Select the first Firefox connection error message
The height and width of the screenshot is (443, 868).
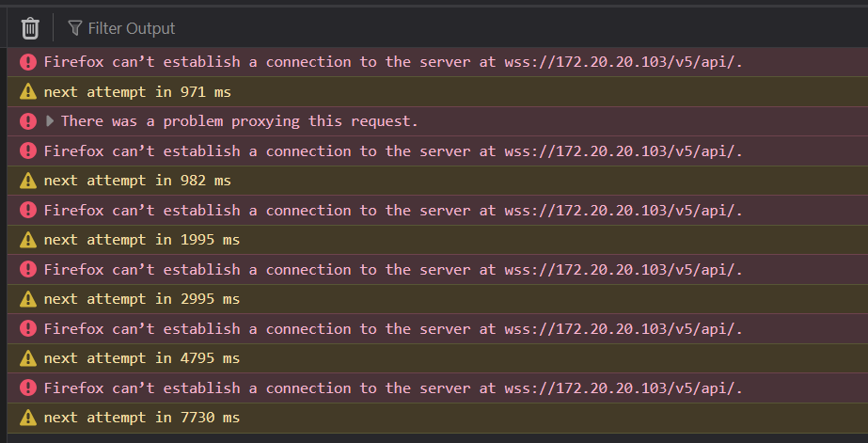coord(393,62)
